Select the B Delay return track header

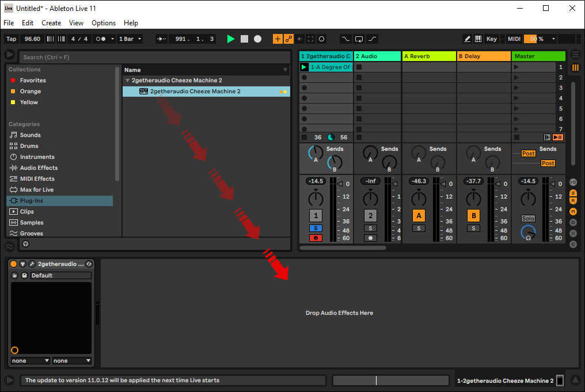coord(484,56)
